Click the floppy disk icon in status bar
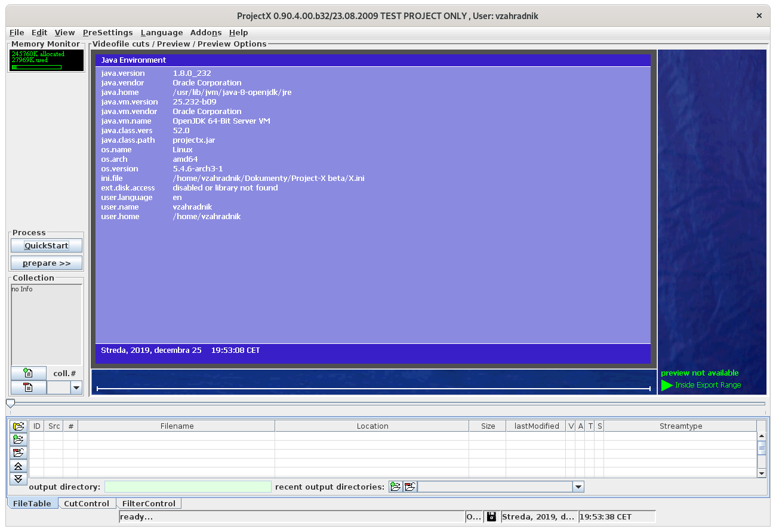The image size is (776, 532). click(x=491, y=516)
